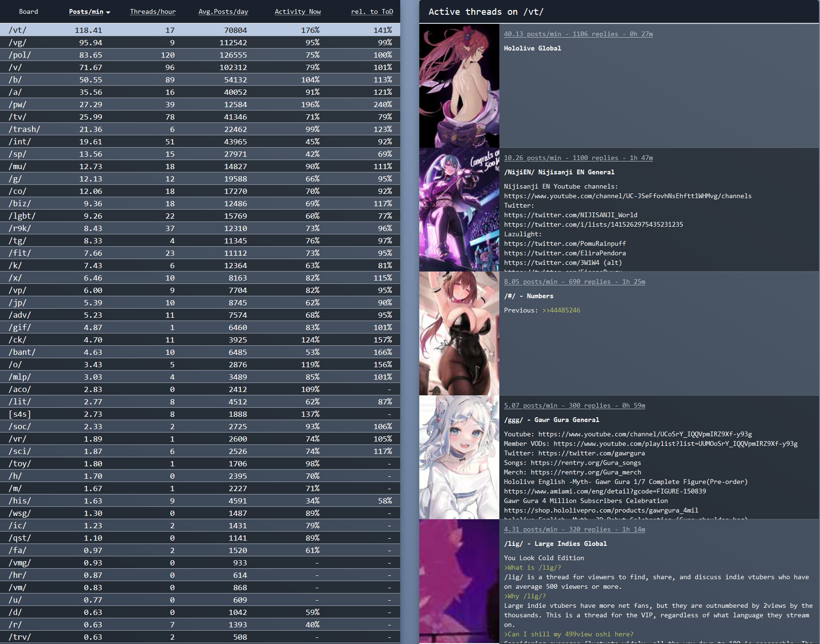820x644 pixels.
Task: Select the /gif/ board row
Action: [x=200, y=327]
